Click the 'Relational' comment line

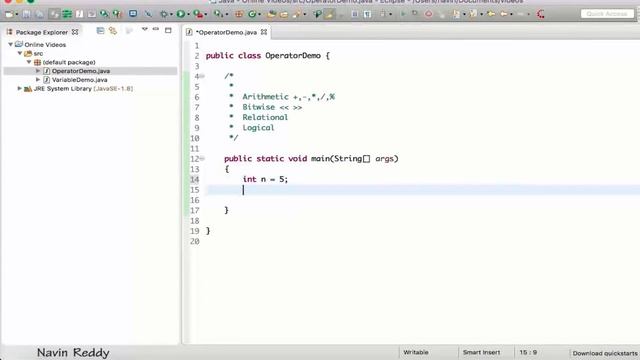[x=265, y=117]
